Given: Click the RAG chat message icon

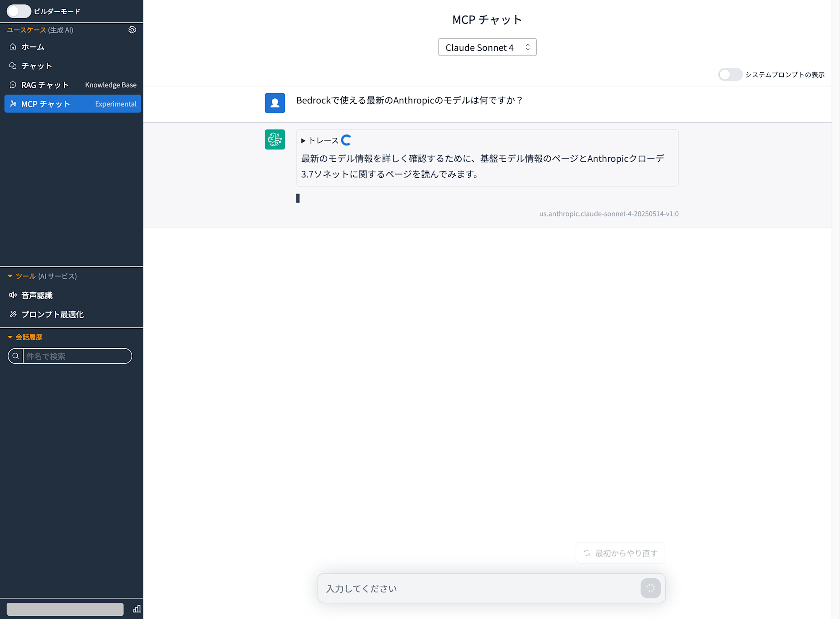Looking at the screenshot, I should click(13, 85).
